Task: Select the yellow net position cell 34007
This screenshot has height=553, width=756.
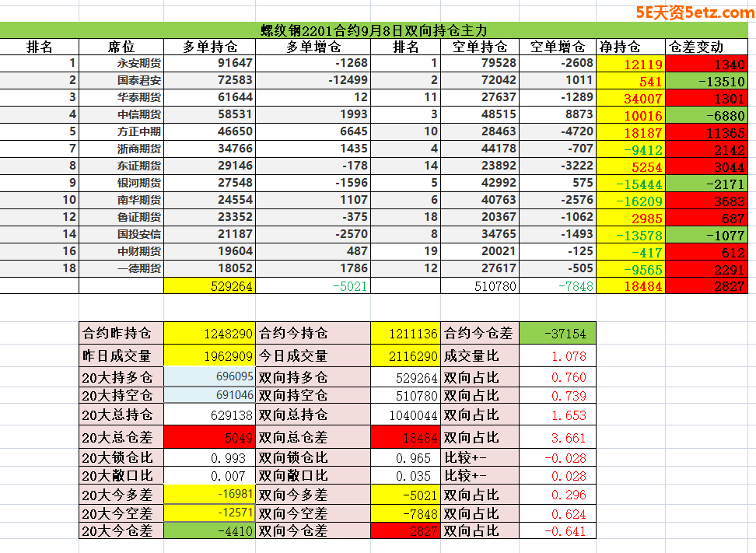Action: 631,98
